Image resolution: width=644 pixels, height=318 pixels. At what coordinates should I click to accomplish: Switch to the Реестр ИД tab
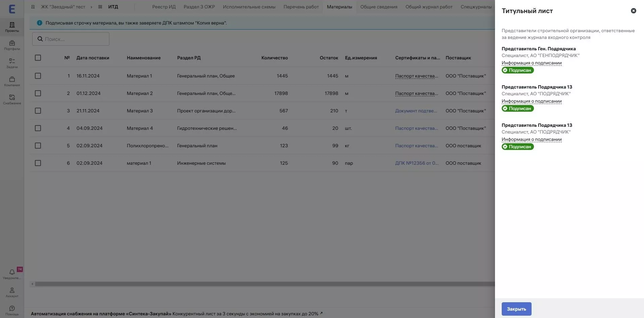tap(164, 7)
